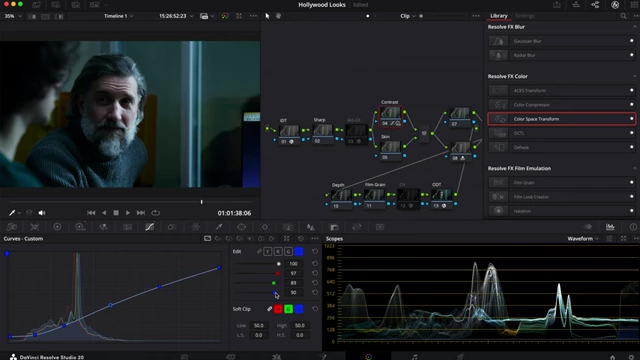The image size is (640, 360).
Task: Select the Film Look Creator effect
Action: coord(562,197)
